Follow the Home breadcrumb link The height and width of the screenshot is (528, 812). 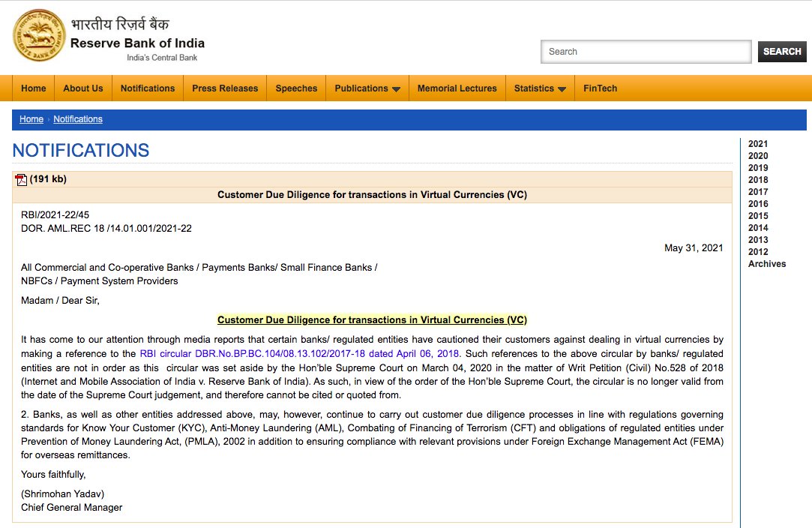(31, 119)
